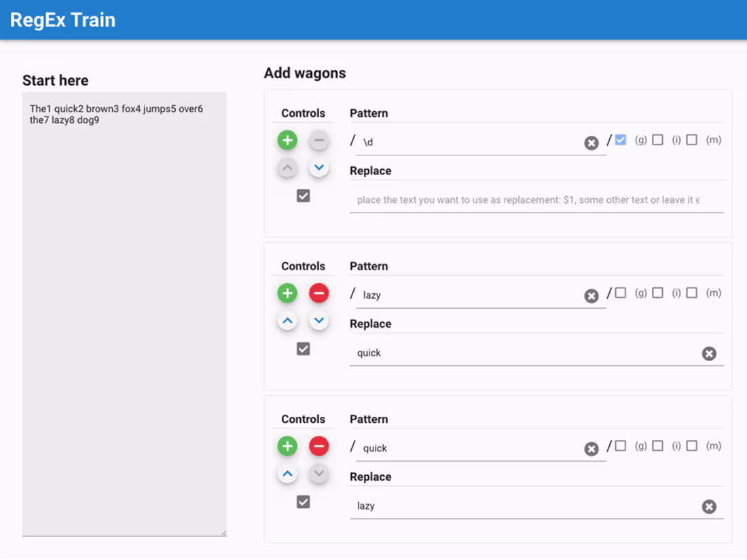Clear the "quick" replacement text

click(710, 354)
